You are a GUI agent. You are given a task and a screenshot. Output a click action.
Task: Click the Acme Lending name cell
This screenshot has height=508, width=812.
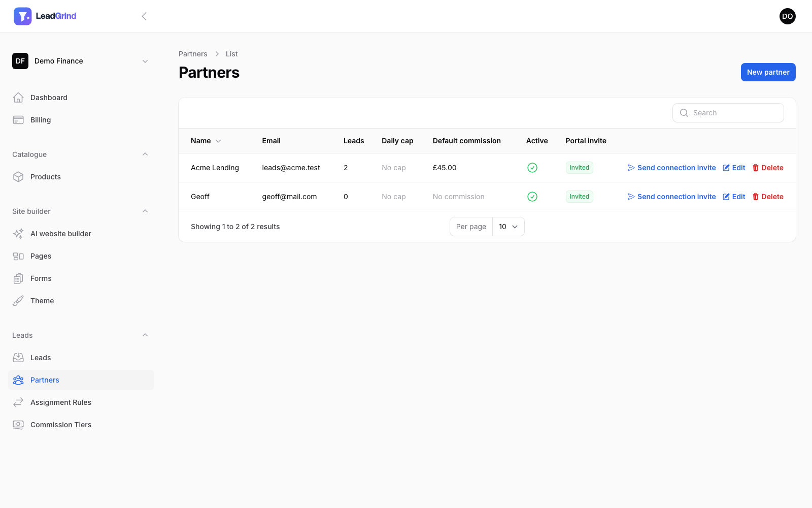click(215, 168)
